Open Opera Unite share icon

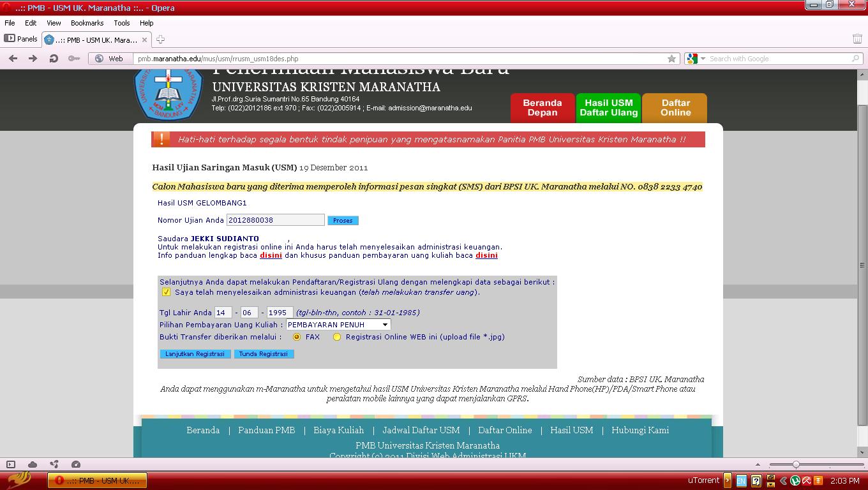coord(54,464)
